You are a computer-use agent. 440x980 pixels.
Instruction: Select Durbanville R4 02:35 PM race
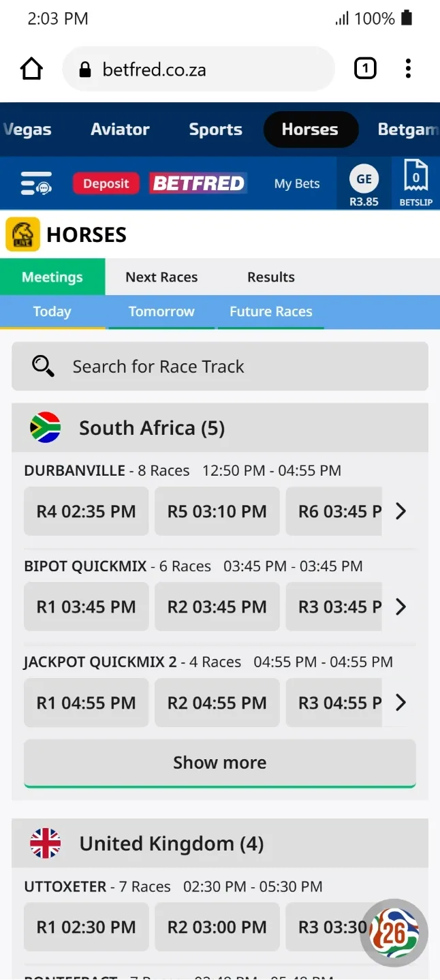(86, 511)
